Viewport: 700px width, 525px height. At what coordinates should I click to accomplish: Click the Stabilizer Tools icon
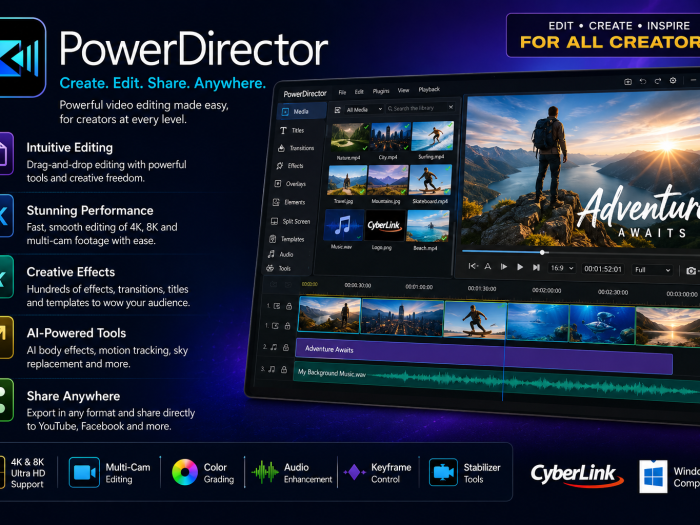tap(443, 472)
